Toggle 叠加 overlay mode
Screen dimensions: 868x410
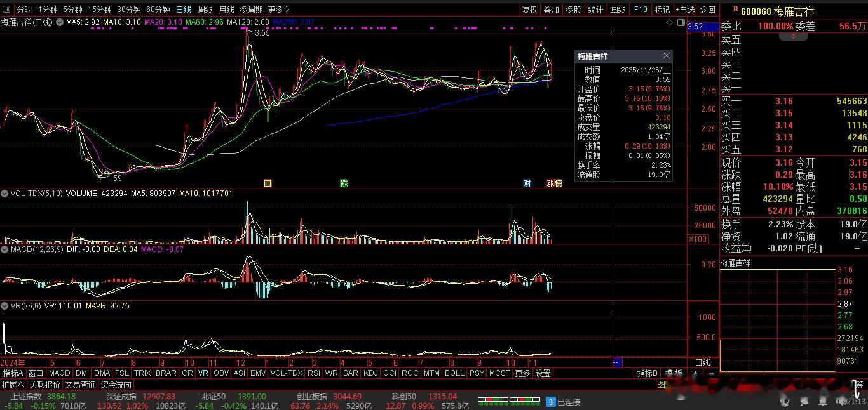point(551,10)
